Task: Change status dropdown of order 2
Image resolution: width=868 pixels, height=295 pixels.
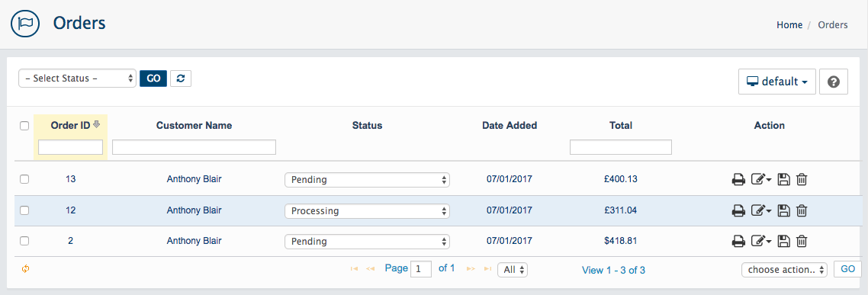Action: click(367, 242)
